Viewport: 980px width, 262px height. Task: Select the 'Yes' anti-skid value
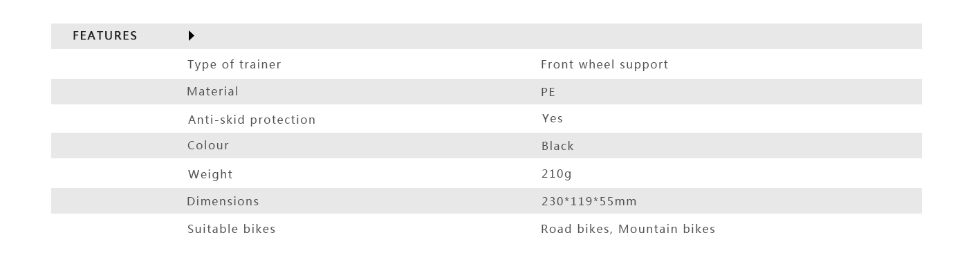tap(553, 118)
